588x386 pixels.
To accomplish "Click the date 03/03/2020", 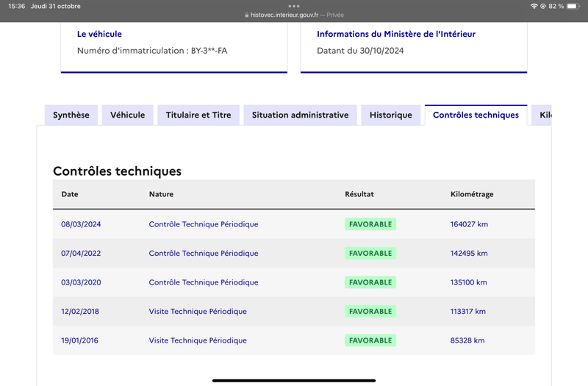I will 81,282.
